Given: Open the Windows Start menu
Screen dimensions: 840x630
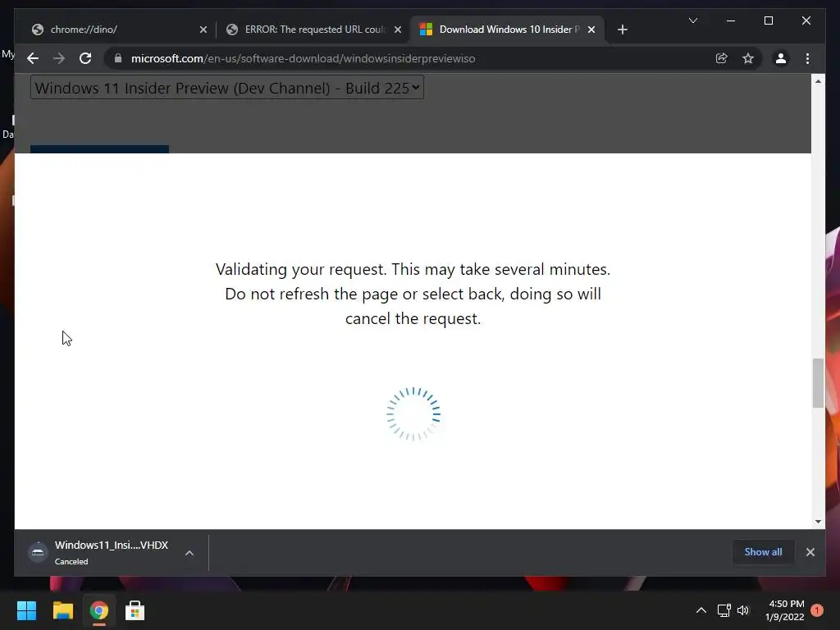Looking at the screenshot, I should (x=26, y=610).
